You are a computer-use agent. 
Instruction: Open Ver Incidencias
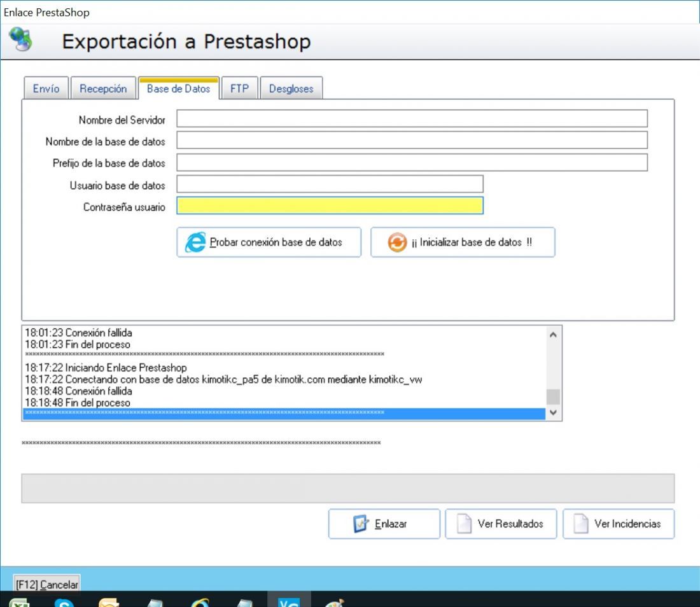click(x=619, y=524)
